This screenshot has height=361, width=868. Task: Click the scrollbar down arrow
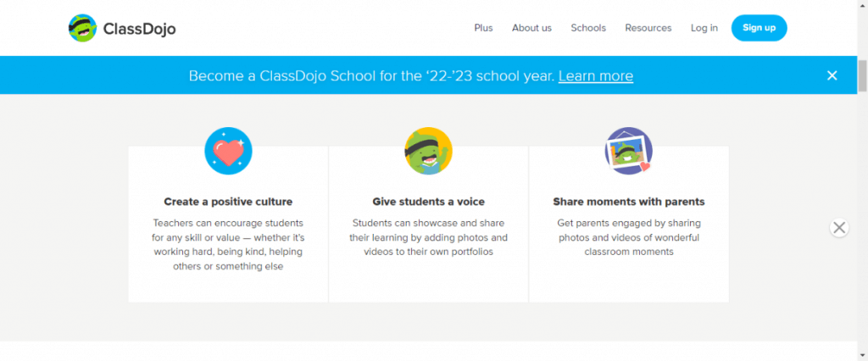click(862, 354)
